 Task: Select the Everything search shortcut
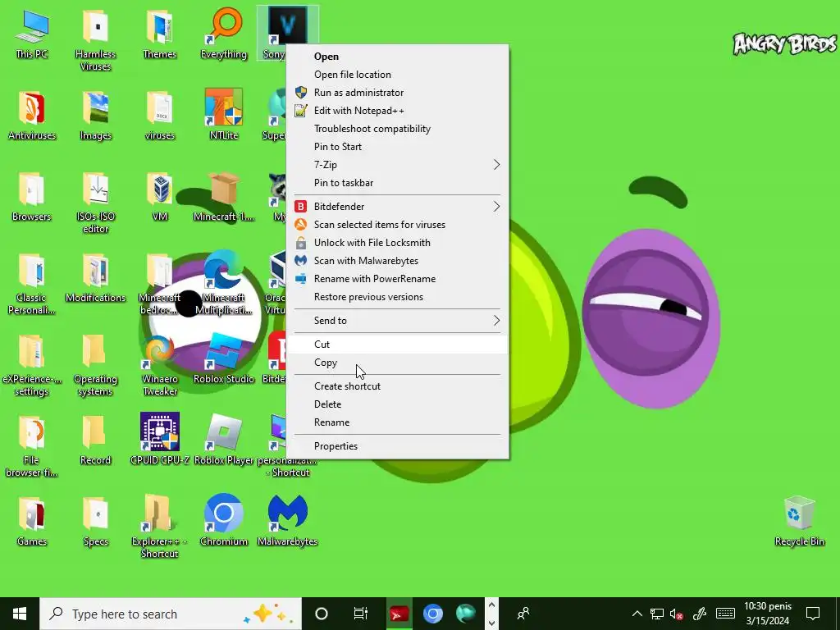pyautogui.click(x=224, y=32)
